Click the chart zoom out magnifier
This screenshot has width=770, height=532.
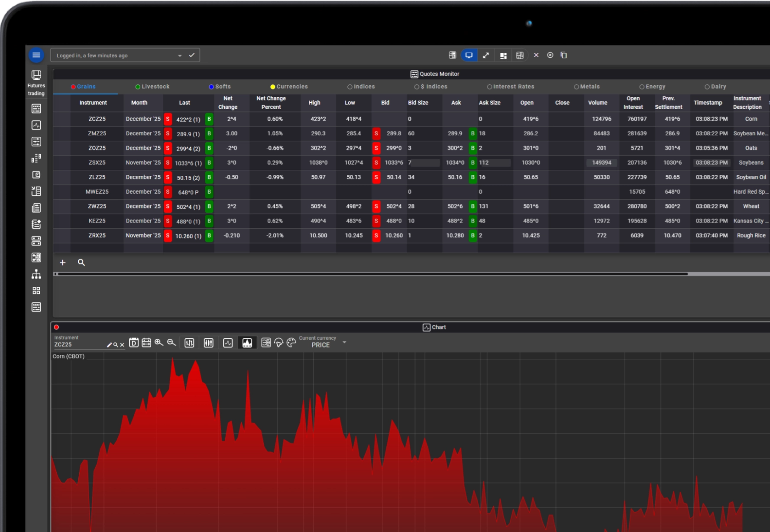click(x=171, y=343)
